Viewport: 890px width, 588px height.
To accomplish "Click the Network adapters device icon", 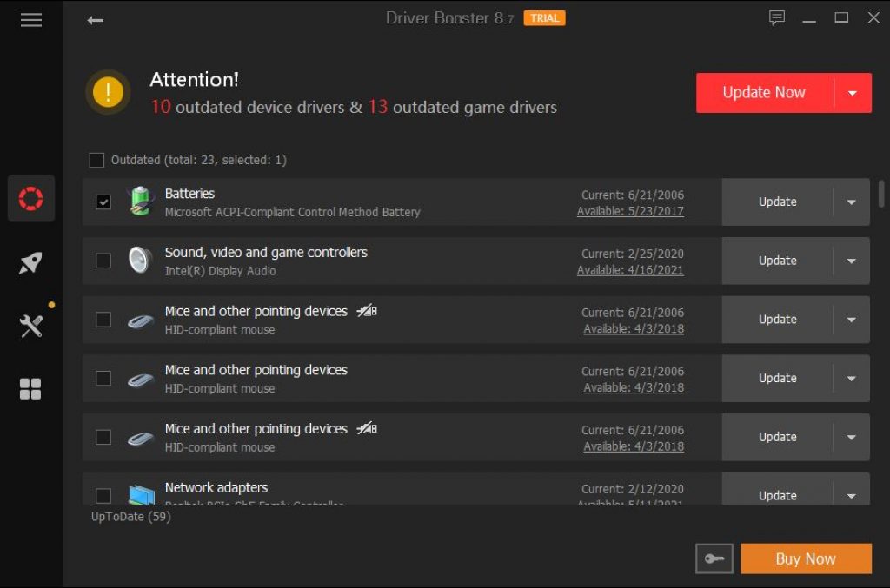I will (142, 494).
